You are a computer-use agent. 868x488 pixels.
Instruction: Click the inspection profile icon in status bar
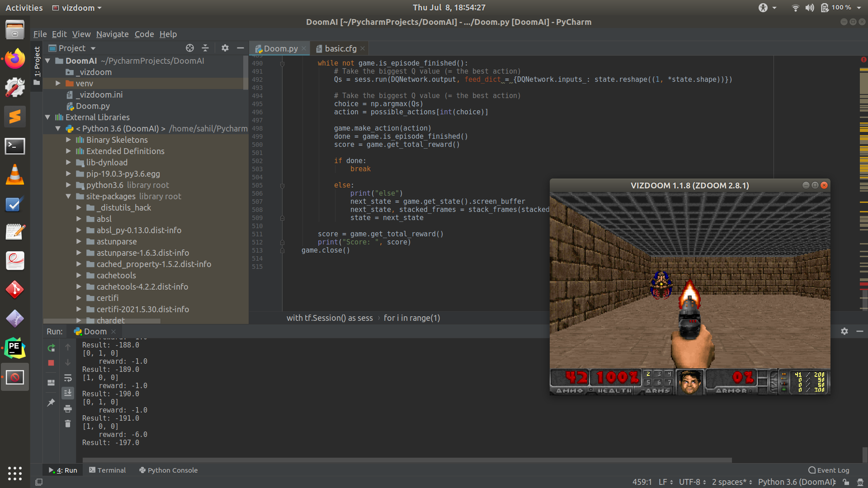tap(860, 482)
